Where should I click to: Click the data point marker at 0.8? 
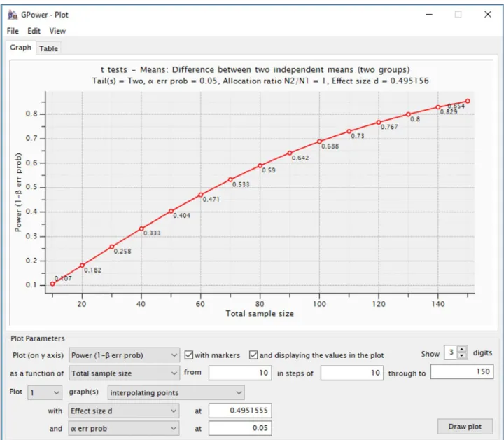pos(408,114)
